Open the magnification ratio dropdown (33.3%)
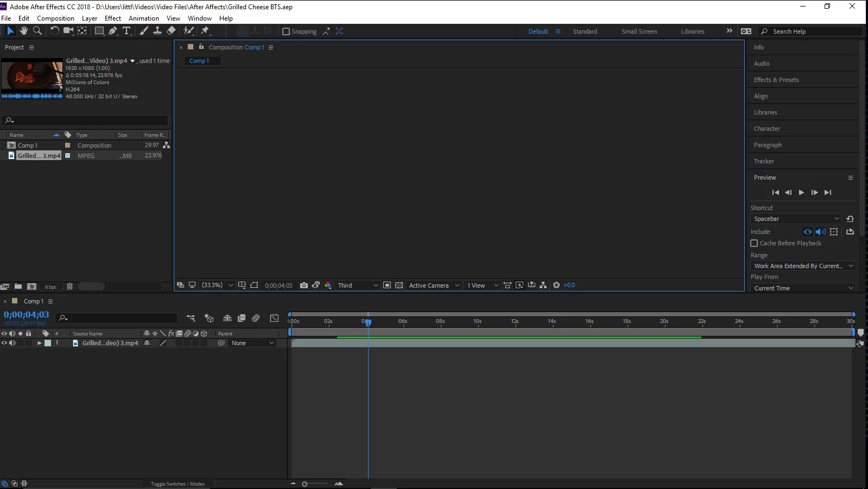The height and width of the screenshot is (489, 868). click(x=217, y=285)
